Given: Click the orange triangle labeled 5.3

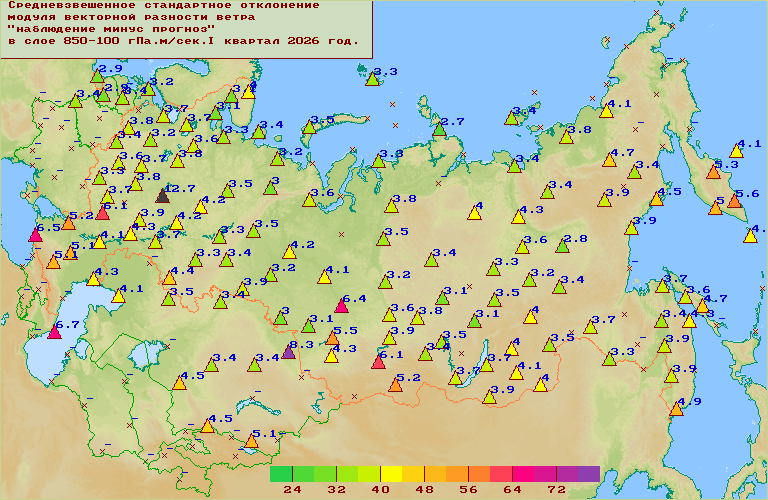Looking at the screenshot, I should coord(713,171).
